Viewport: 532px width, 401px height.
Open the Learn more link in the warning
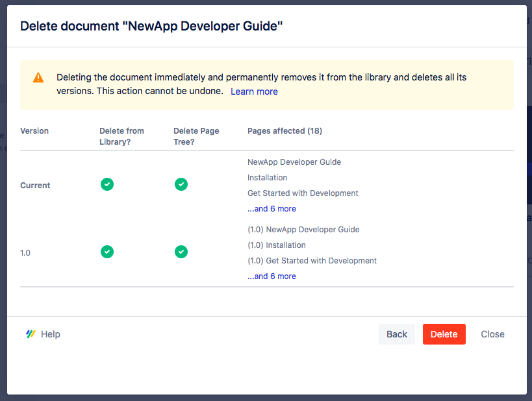point(254,91)
